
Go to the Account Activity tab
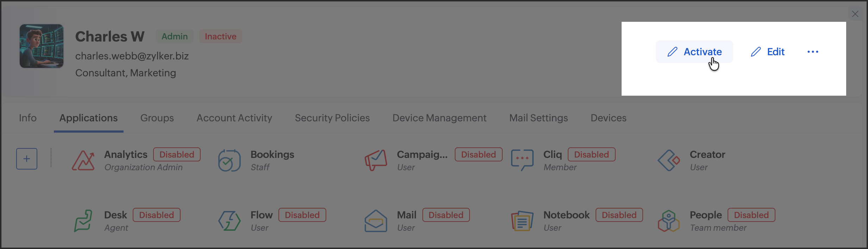pyautogui.click(x=234, y=118)
